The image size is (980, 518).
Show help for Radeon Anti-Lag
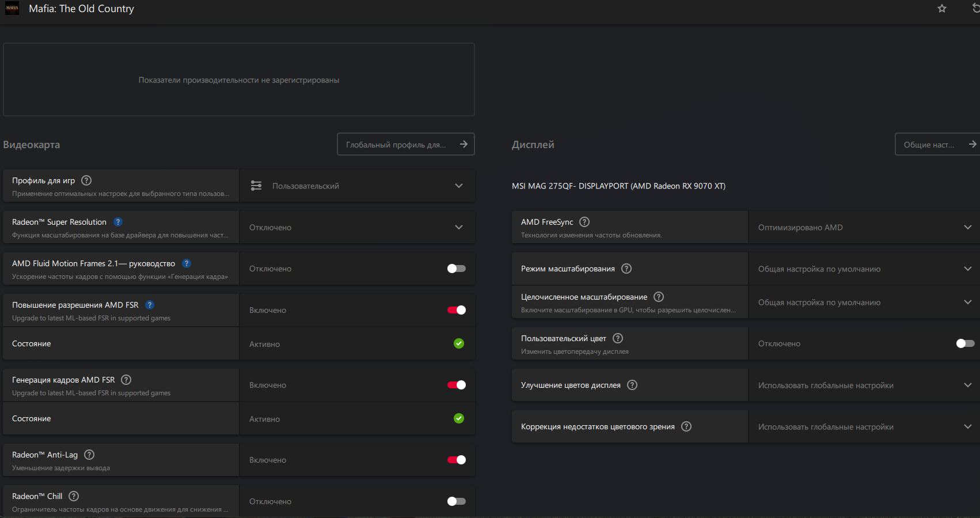tap(89, 455)
